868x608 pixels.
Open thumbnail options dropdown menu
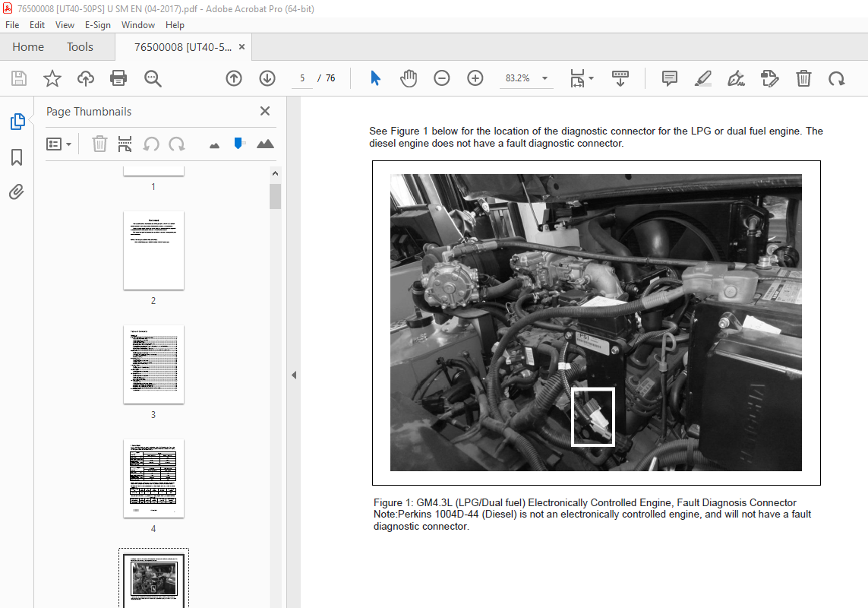coord(58,144)
